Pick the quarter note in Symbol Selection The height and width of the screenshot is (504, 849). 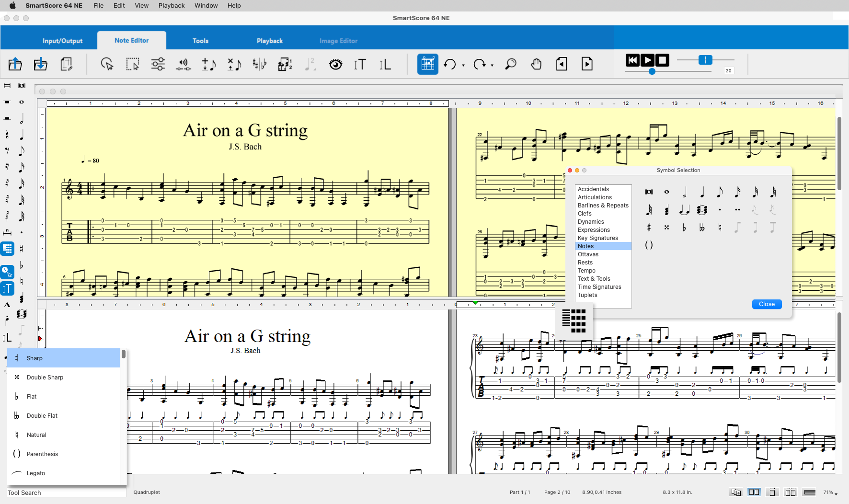(702, 192)
